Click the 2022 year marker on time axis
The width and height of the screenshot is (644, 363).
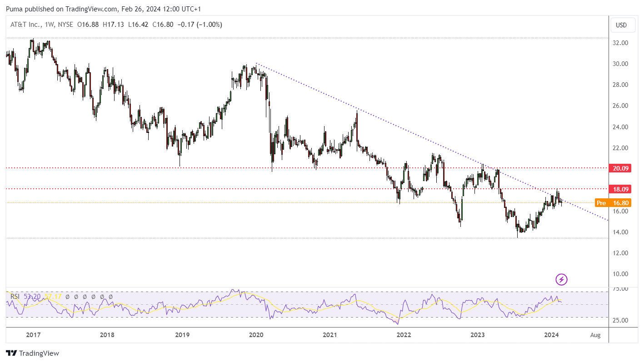404,335
